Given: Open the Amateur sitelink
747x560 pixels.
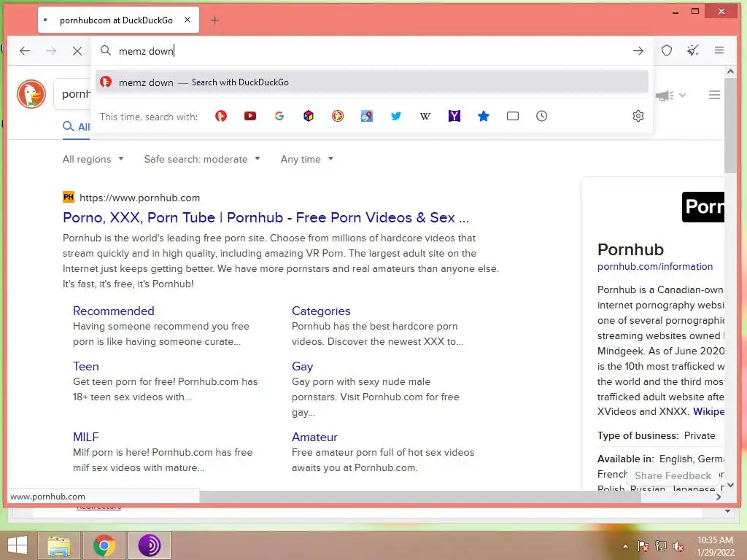Looking at the screenshot, I should coord(314,437).
